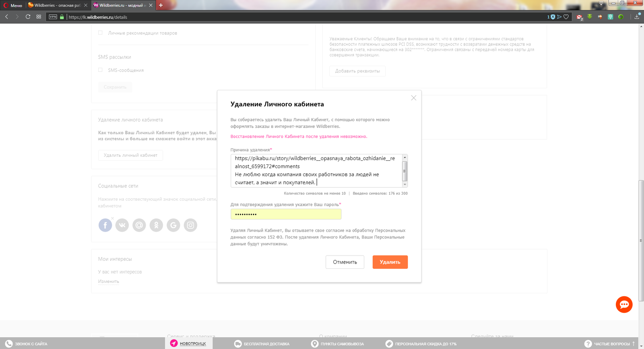Toggle the Личные рекомендации товаров checkbox

(100, 33)
